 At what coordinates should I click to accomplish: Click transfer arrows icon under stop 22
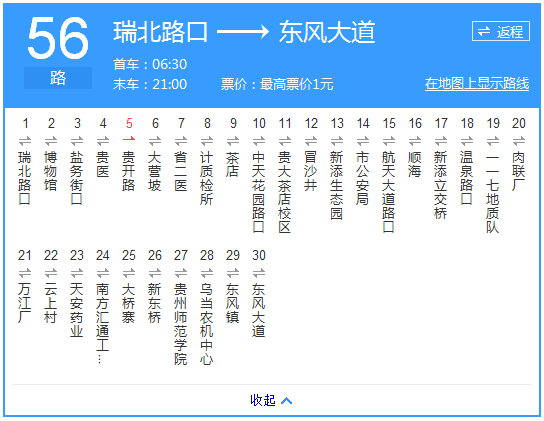[51, 273]
